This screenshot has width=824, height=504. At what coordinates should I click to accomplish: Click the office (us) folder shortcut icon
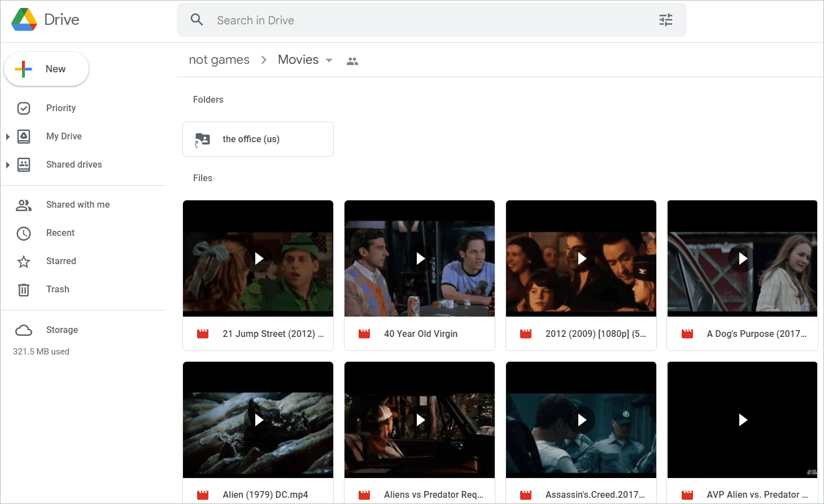[202, 139]
